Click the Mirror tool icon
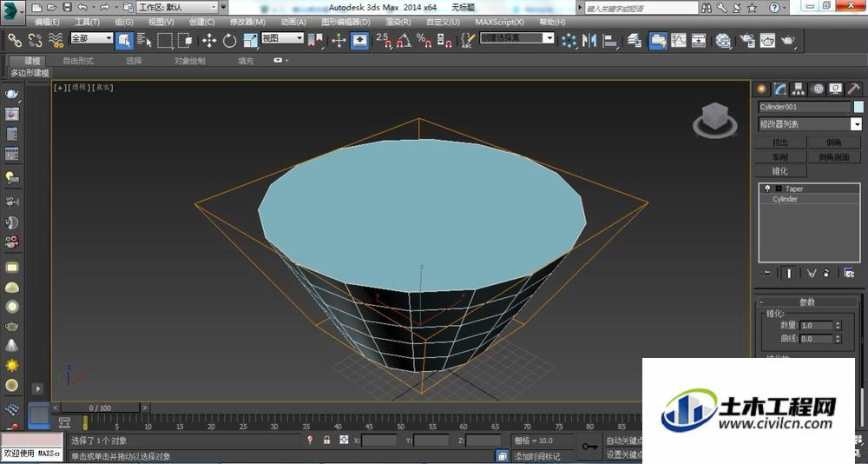Image resolution: width=868 pixels, height=464 pixels. click(589, 40)
